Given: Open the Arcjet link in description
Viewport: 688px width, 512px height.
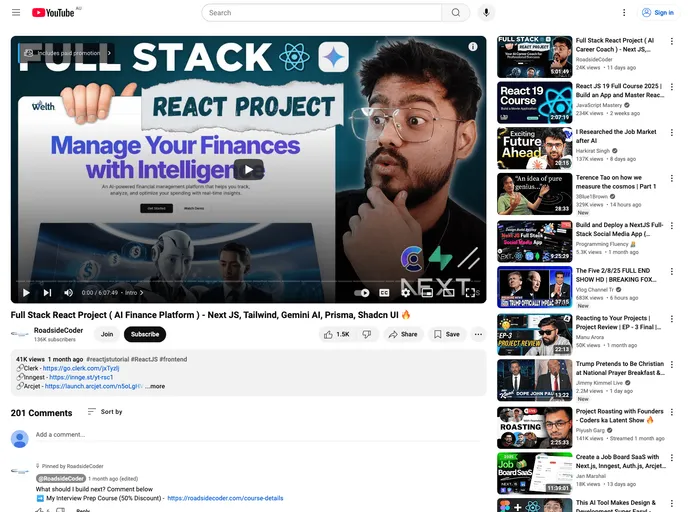Looking at the screenshot, I should coord(93,387).
